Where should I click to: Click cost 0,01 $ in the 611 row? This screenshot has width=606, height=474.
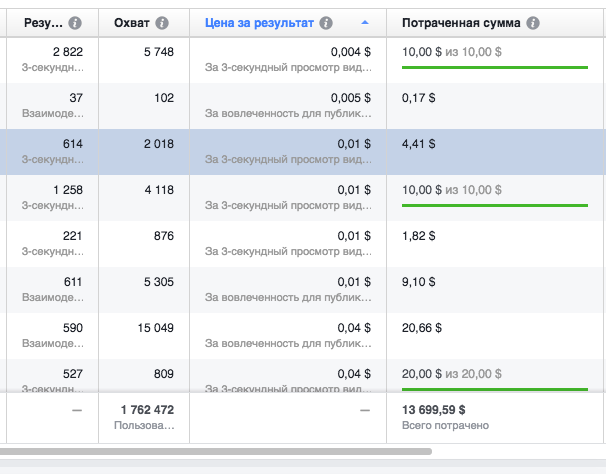click(354, 282)
